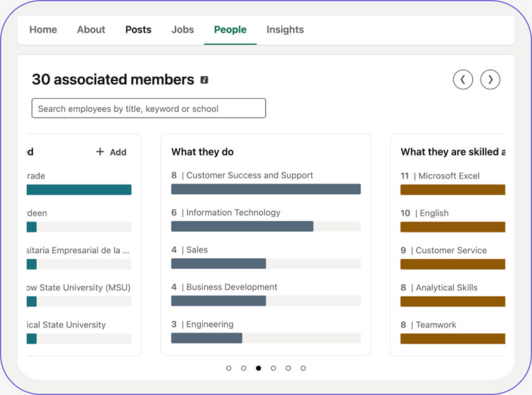Open the Home tab
532x395 pixels.
point(43,30)
